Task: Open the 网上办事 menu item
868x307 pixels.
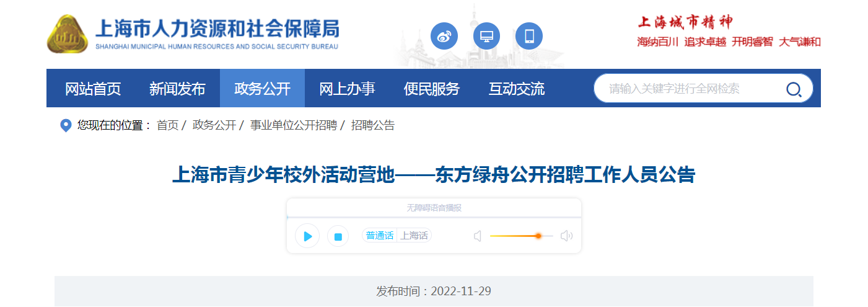Action: point(347,89)
